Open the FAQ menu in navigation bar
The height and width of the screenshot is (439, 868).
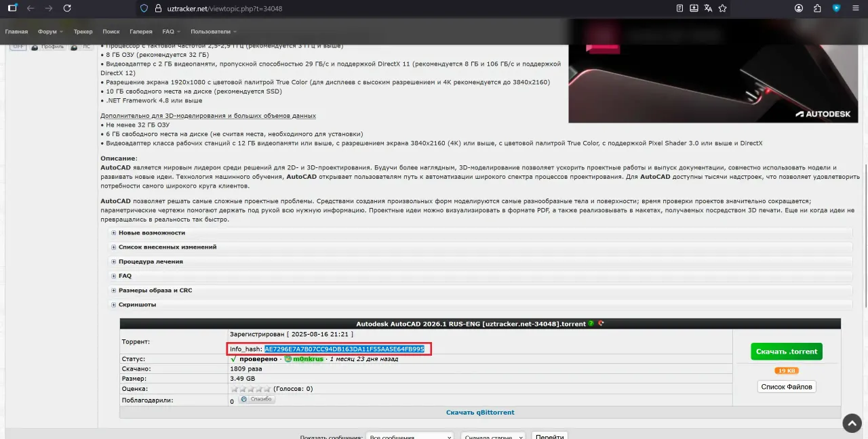tap(171, 32)
